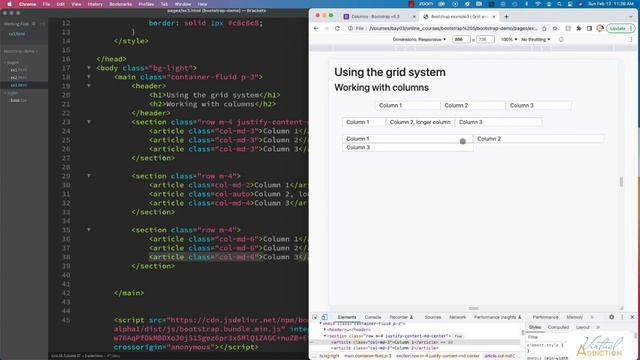Image resolution: width=640 pixels, height=360 pixels.
Task: Show more DevTools tabs
Action: (x=592, y=317)
